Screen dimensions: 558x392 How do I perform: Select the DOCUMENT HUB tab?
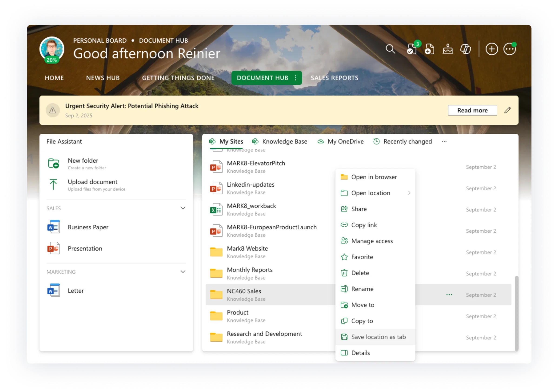(x=262, y=78)
